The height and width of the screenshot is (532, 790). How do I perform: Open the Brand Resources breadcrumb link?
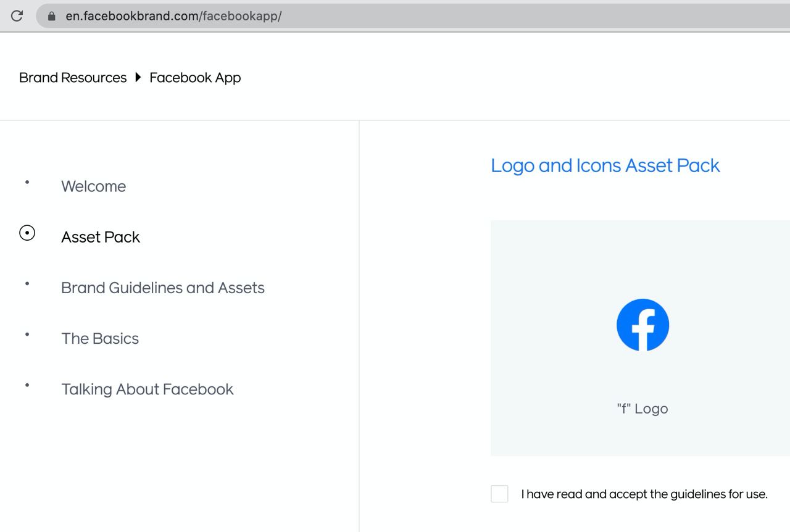pyautogui.click(x=73, y=78)
